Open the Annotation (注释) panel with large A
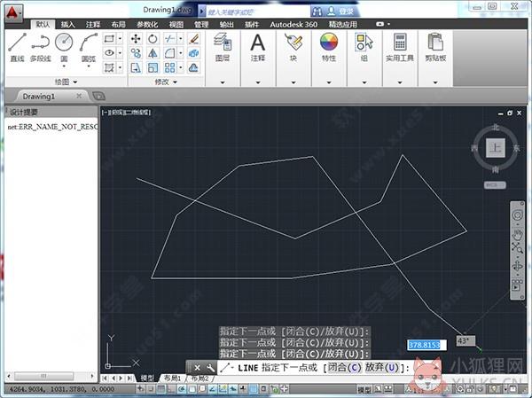Image resolution: width=532 pixels, height=398 pixels. pyautogui.click(x=257, y=47)
